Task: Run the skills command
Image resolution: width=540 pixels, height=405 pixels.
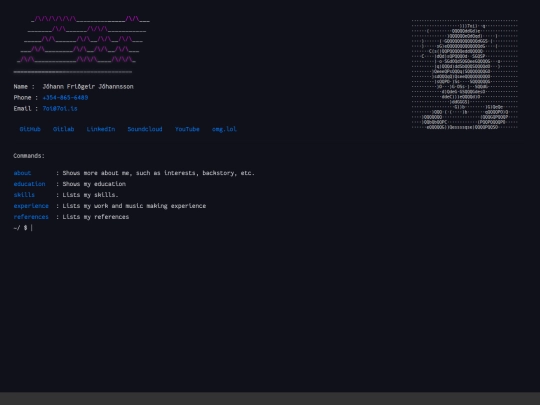Action: point(24,195)
